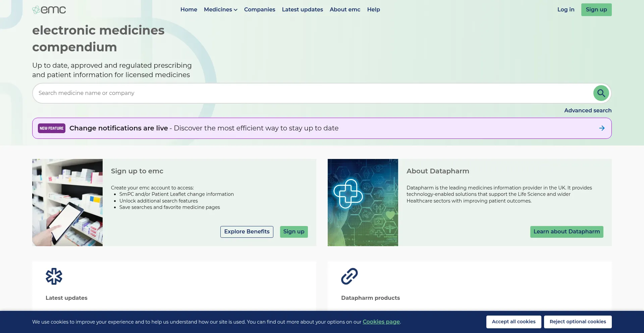Click the emc logo
This screenshot has width=644, height=333.
pyautogui.click(x=49, y=10)
